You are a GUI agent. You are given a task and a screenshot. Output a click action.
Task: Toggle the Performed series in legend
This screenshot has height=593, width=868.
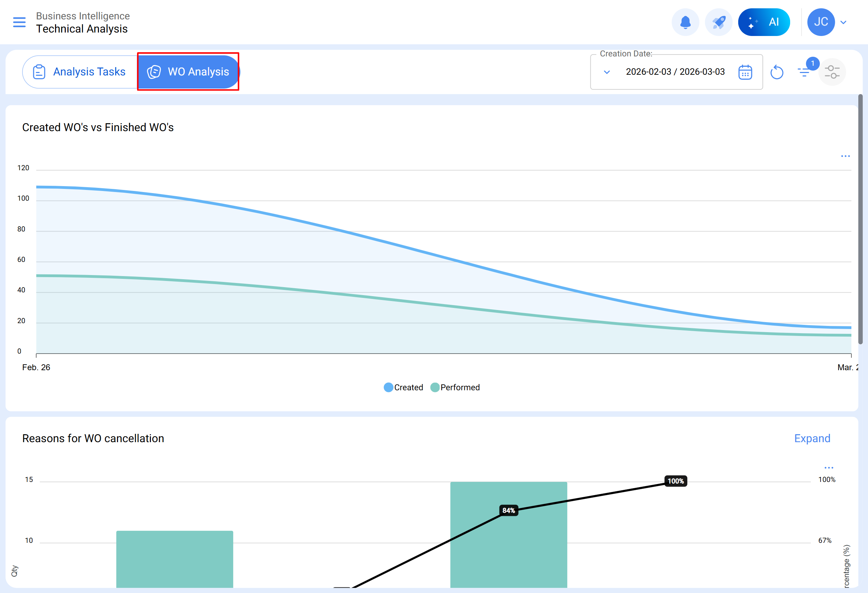[455, 387]
